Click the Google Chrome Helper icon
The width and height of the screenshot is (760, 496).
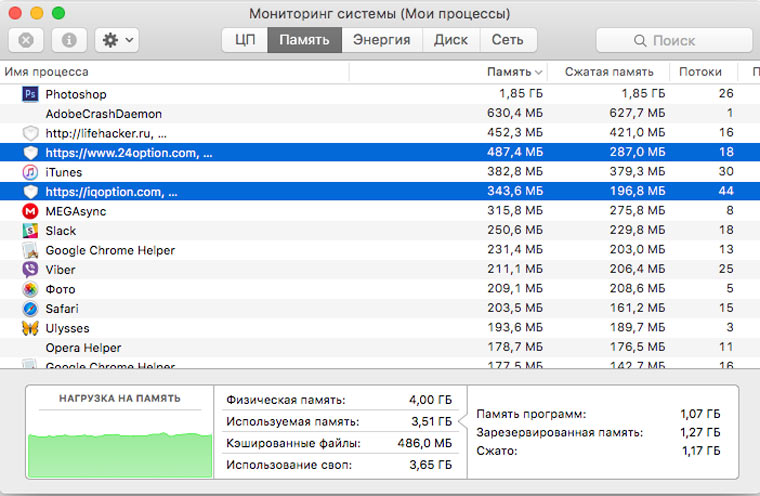click(x=30, y=250)
